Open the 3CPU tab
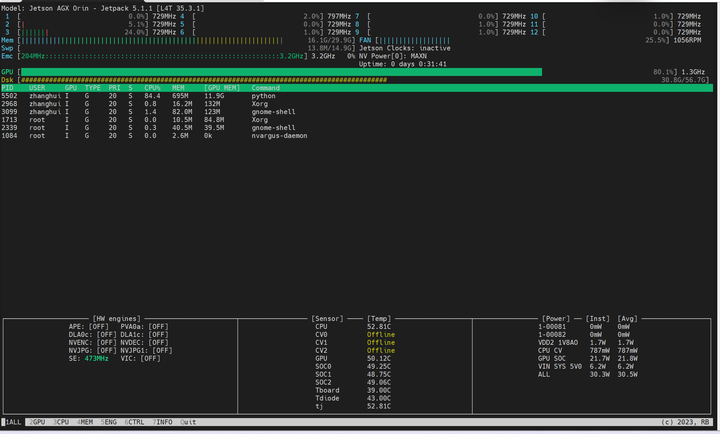This screenshot has width=720, height=434. click(x=61, y=422)
